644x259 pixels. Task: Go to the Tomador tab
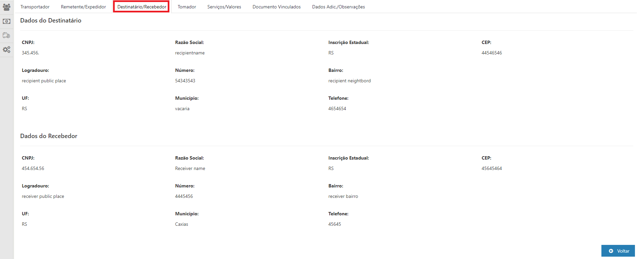[x=187, y=7]
